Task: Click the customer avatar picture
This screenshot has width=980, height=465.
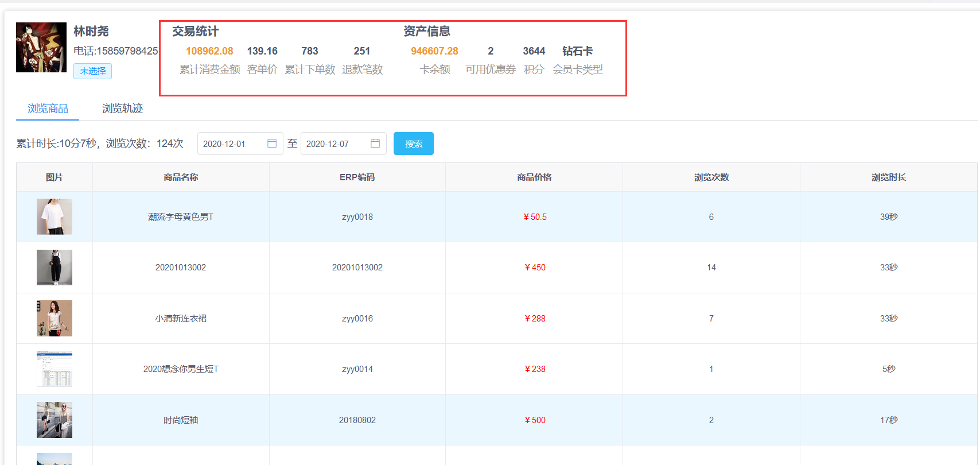Action: coord(41,48)
